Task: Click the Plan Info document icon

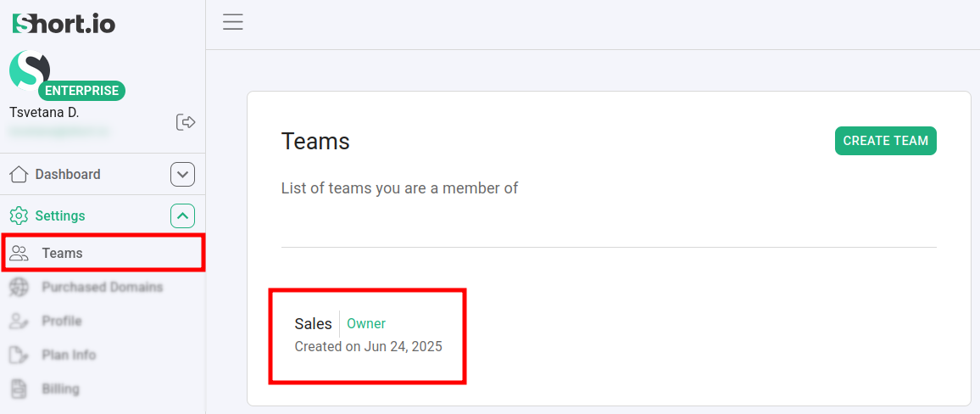Action: click(19, 355)
